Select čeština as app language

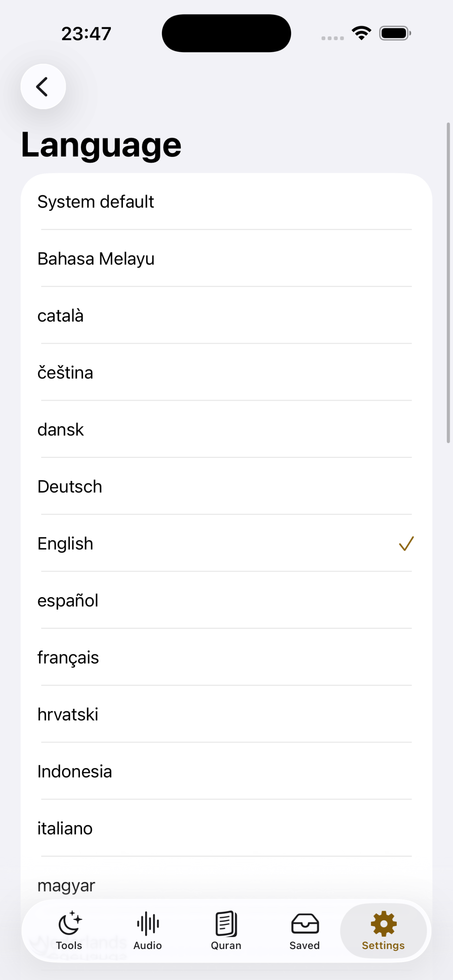pyautogui.click(x=226, y=373)
